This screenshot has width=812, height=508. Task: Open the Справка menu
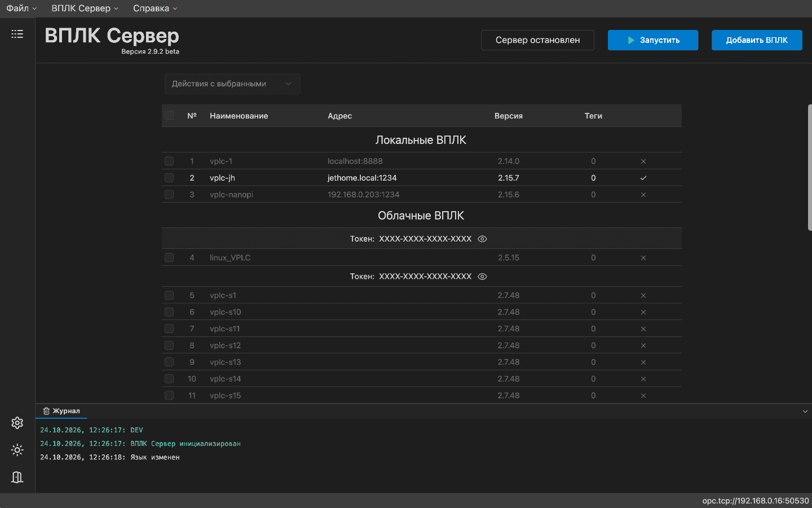155,8
